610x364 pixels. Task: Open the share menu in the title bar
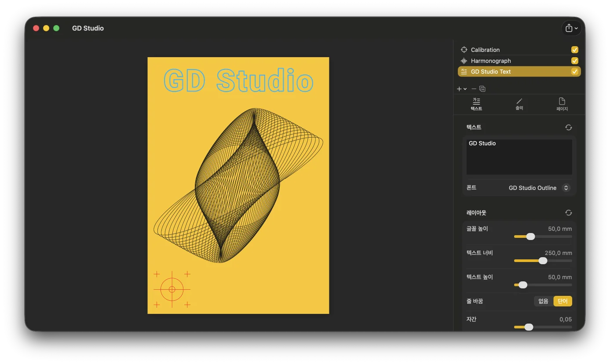571,28
